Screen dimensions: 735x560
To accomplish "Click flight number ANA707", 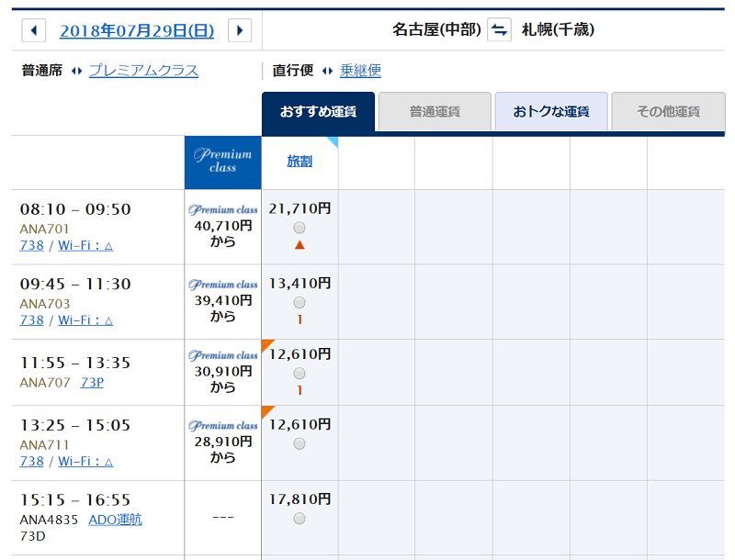I will [44, 383].
